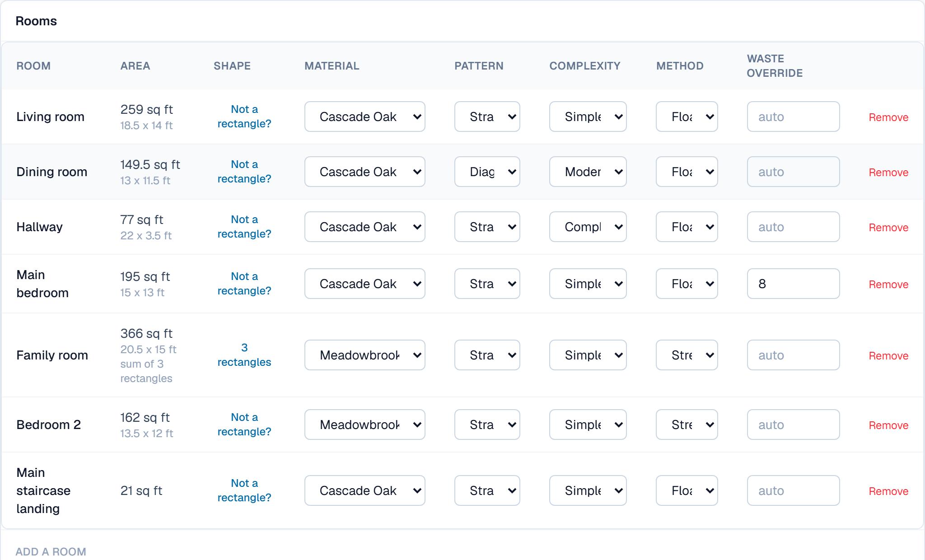This screenshot has width=925, height=560.
Task: Open Living room material dropdown
Action: [x=364, y=117]
